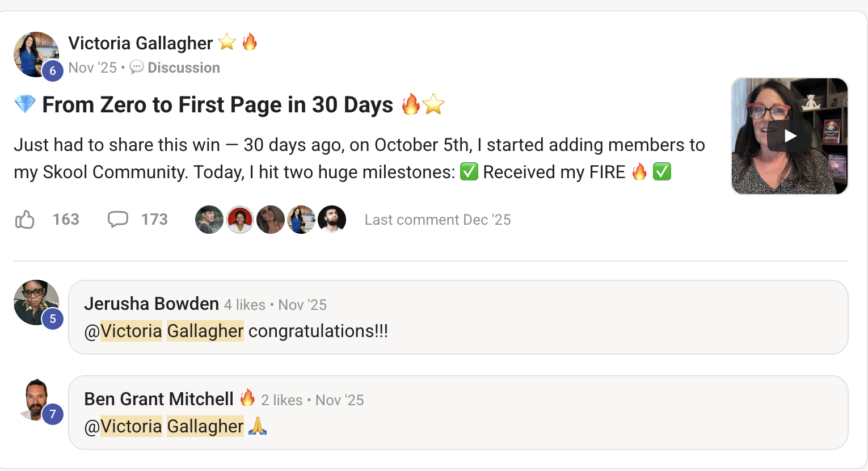Play the video thumbnail
The width and height of the screenshot is (868, 471).
pyautogui.click(x=790, y=136)
